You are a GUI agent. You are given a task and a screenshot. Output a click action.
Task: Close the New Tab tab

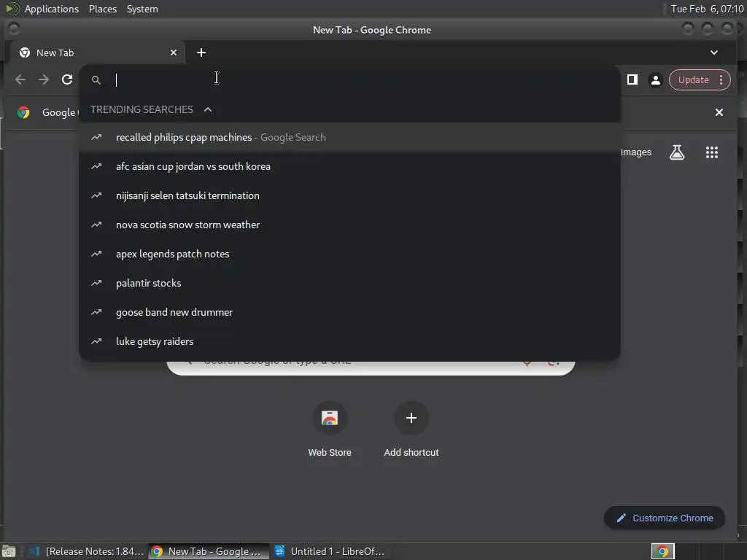(x=174, y=52)
